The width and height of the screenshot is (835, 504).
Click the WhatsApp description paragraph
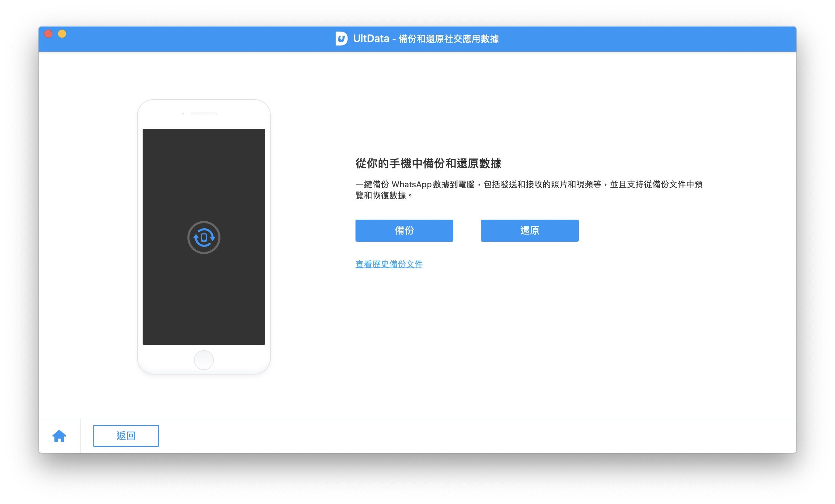(x=529, y=190)
